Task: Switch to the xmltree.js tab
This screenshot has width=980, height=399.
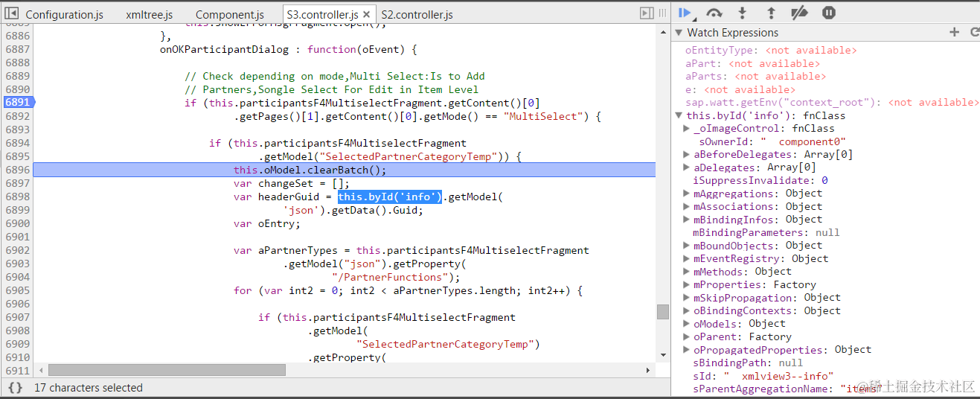Action: tap(149, 15)
